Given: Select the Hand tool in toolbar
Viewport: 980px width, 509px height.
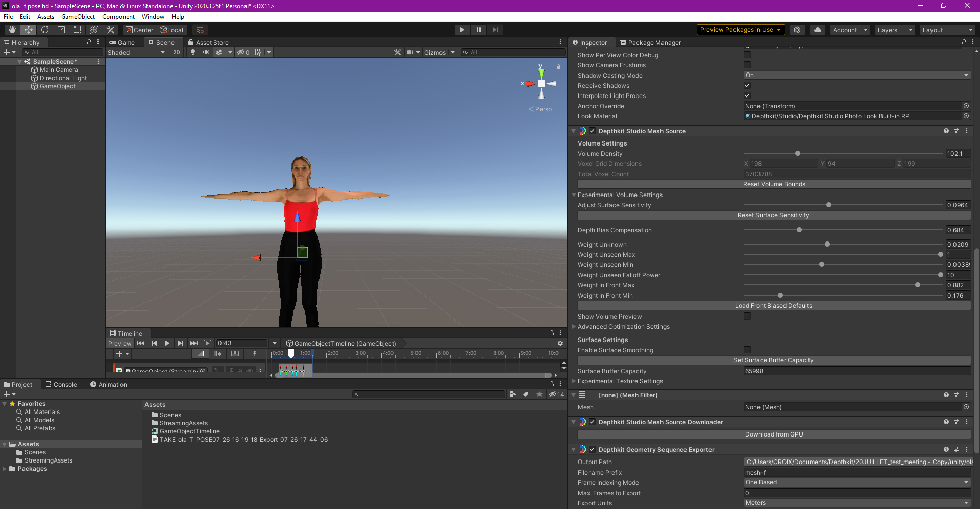Looking at the screenshot, I should pos(12,30).
